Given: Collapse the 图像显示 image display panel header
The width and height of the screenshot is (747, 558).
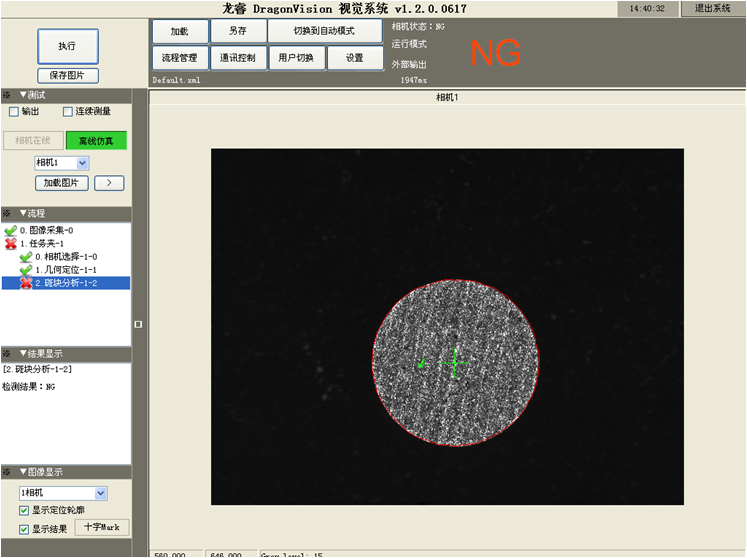Looking at the screenshot, I should [x=67, y=472].
